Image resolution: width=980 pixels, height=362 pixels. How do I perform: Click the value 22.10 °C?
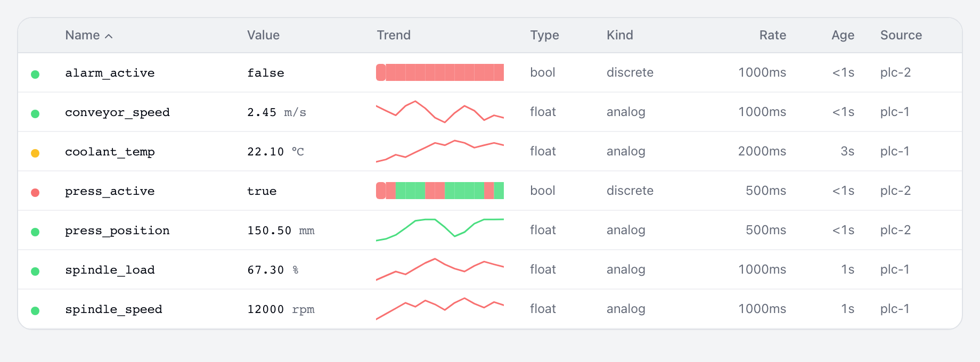275,152
